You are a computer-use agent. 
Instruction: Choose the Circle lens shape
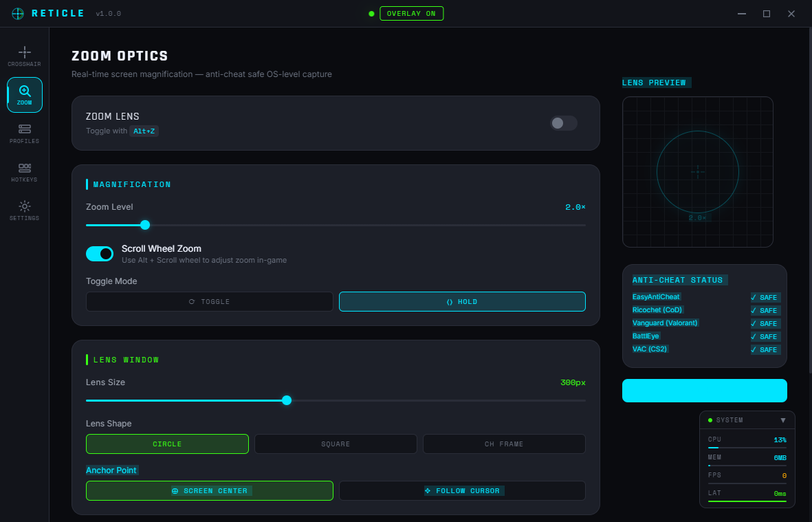click(x=167, y=444)
